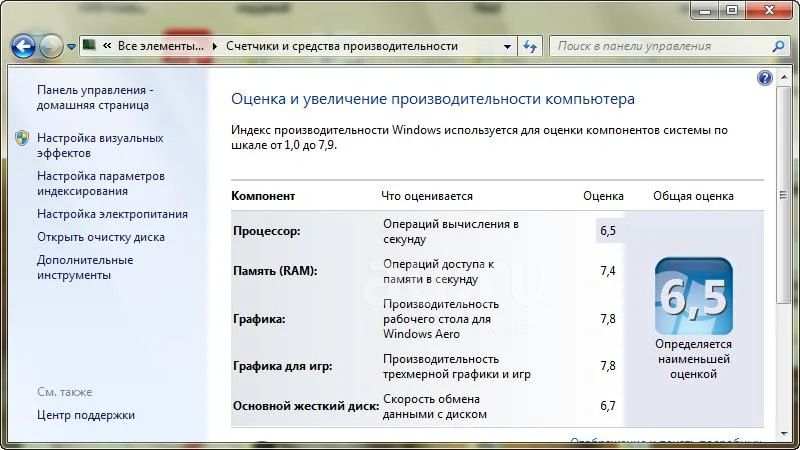Select the 'Все элементы' breadcrumb segment
Screen dimensions: 800x450
[x=162, y=46]
